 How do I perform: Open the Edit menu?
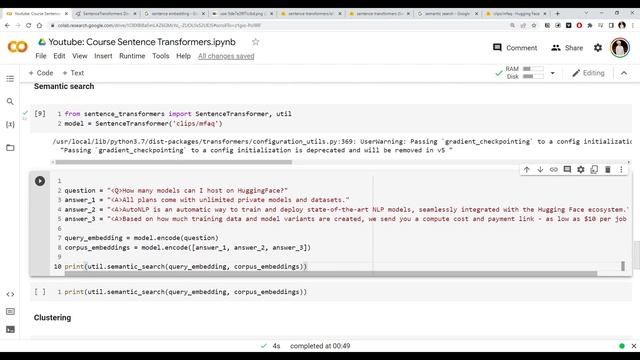pos(59,56)
